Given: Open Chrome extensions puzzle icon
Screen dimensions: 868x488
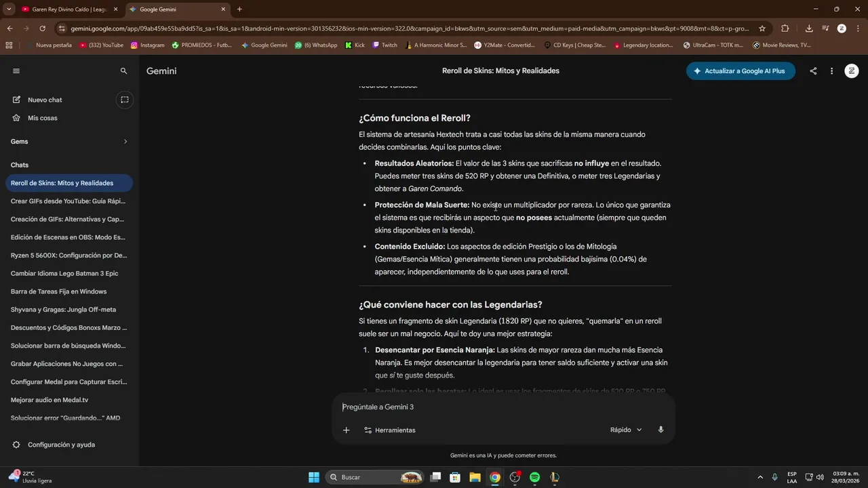Looking at the screenshot, I should pos(785,28).
